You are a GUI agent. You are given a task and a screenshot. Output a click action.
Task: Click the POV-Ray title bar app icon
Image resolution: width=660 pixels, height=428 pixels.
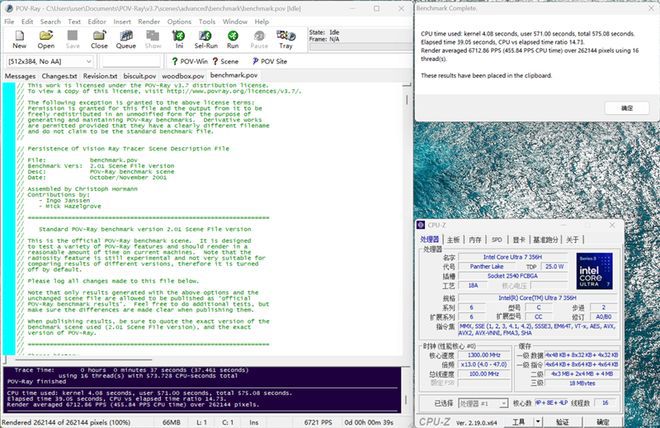click(9, 8)
